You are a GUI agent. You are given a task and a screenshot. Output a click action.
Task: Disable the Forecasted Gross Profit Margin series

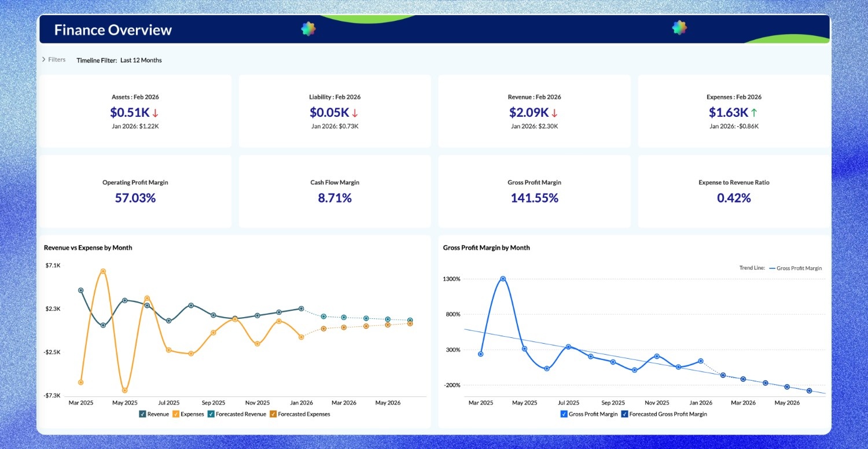pos(626,414)
